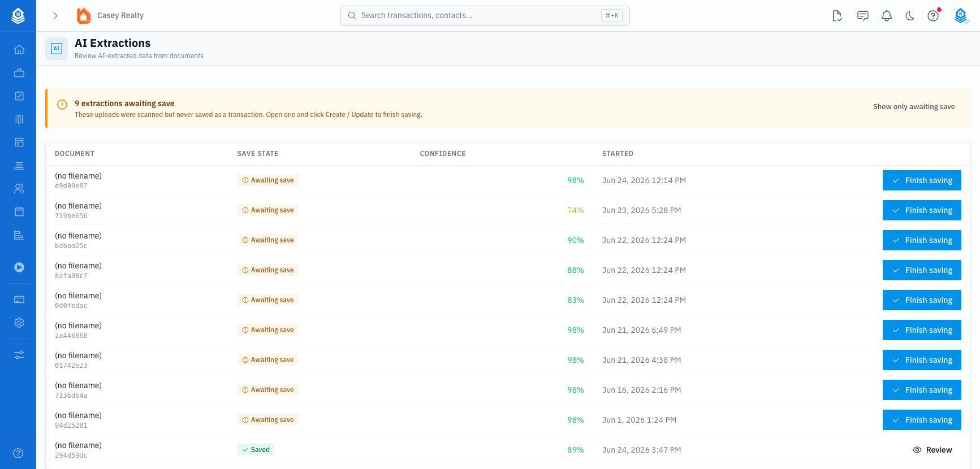The image size is (980, 469).
Task: Open the layout templates sidebar icon
Action: click(19, 142)
